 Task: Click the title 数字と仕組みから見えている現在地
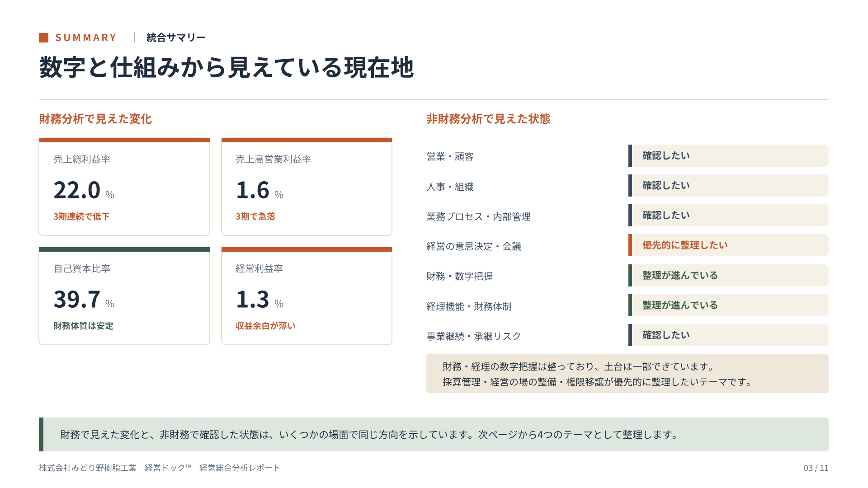point(226,67)
